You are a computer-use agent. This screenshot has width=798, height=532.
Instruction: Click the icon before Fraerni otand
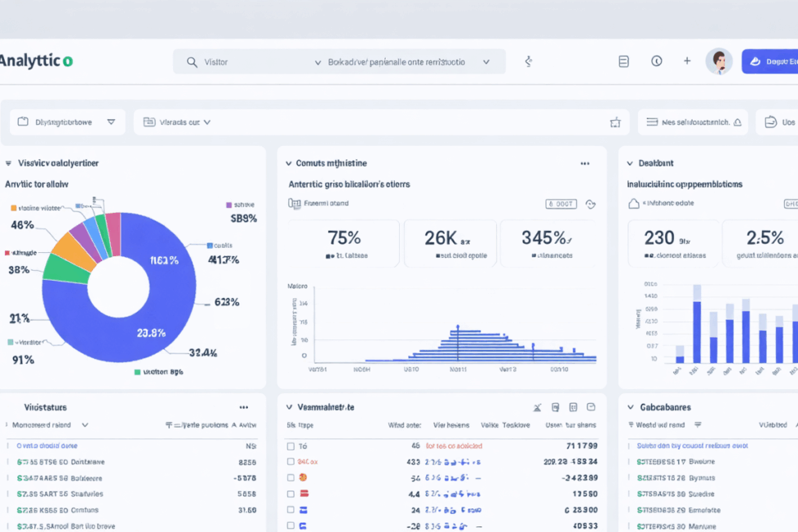(295, 204)
